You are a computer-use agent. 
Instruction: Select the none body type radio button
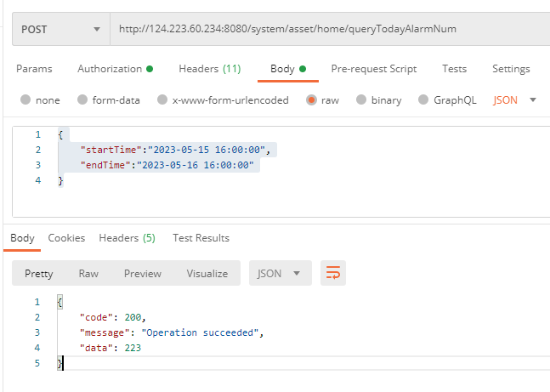25,100
